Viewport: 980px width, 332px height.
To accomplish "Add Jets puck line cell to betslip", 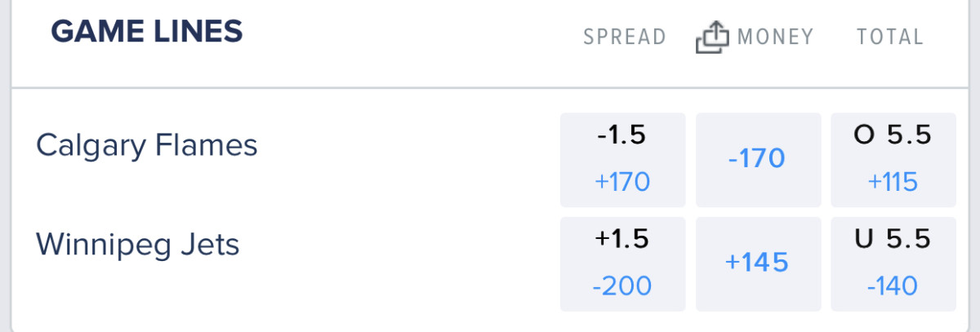I will (x=622, y=263).
